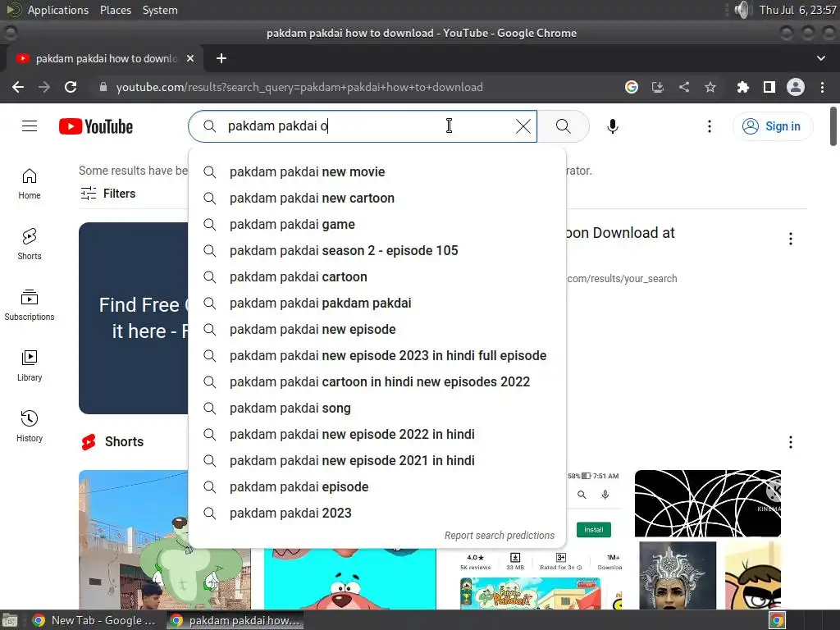Open the Places menu
Viewport: 840px width, 630px height.
point(116,10)
